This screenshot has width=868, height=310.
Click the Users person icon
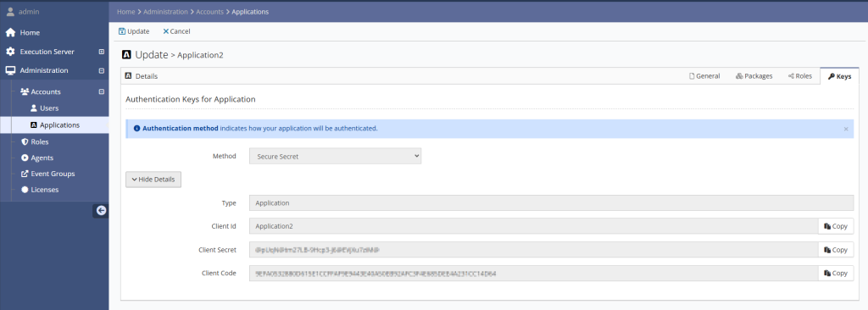point(34,108)
